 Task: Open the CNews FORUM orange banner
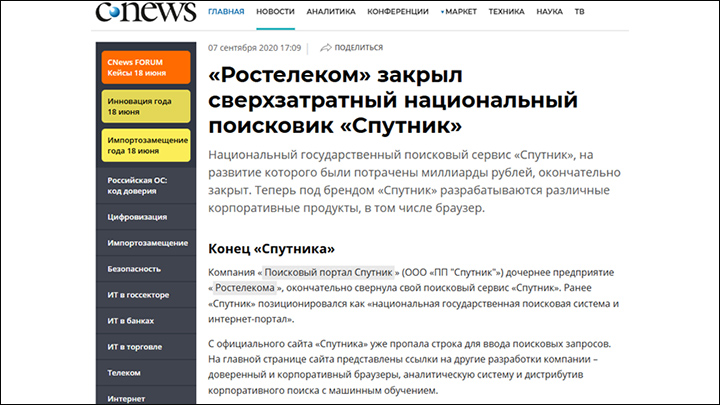tap(145, 65)
